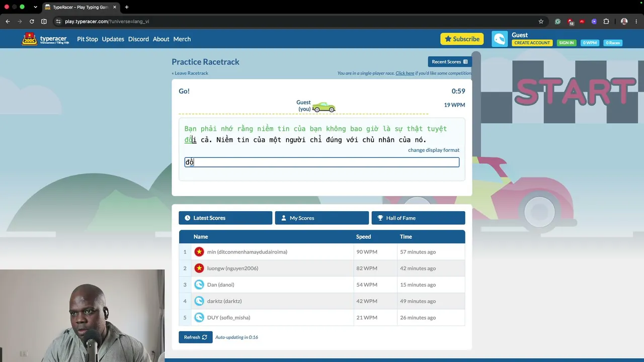Click the Leave Racetrack link

coord(190,73)
